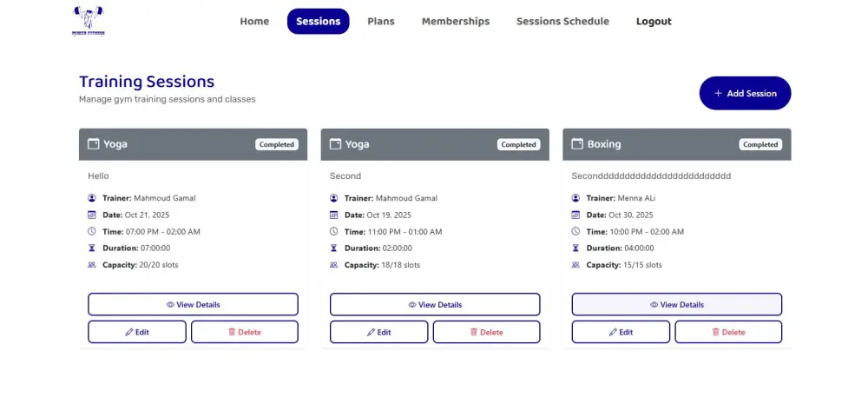This screenshot has height=404, width=868.
Task: Click Completed badge on Second Yoga card
Action: [x=519, y=144]
